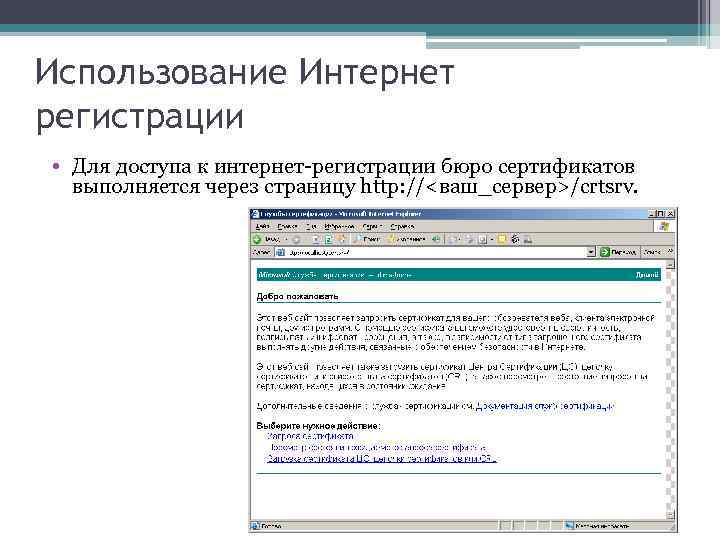The image size is (720, 540).
Task: Open the View (Вид) menu
Action: [x=311, y=227]
